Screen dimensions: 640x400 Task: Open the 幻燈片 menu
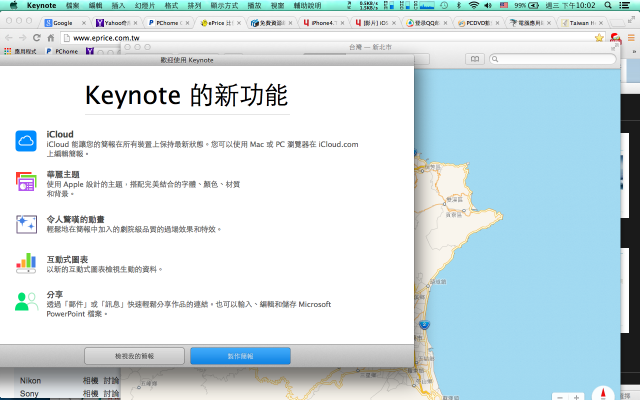tap(144, 5)
